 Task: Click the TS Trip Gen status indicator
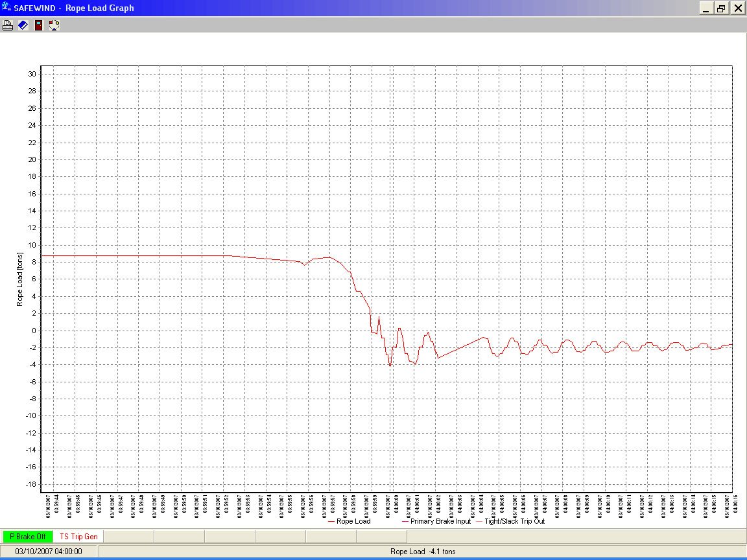pos(78,537)
